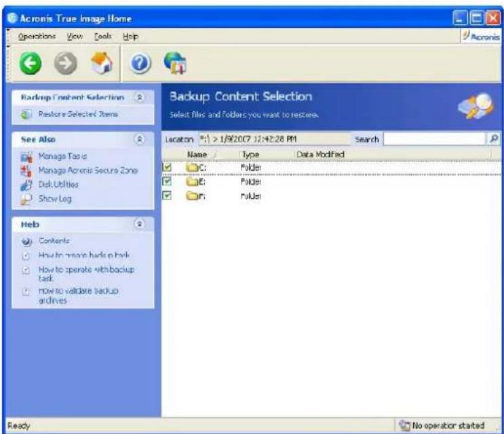Go to the Home house icon

click(102, 63)
